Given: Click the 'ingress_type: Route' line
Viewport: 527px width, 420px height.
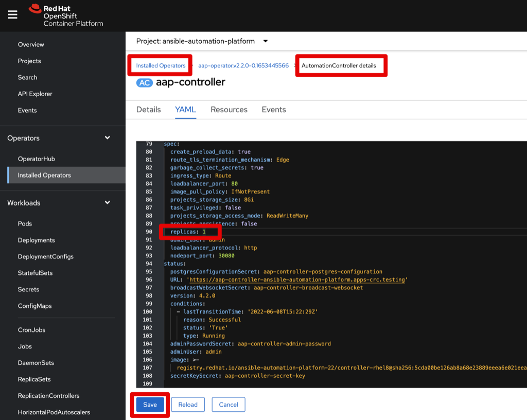Looking at the screenshot, I should tap(201, 176).
